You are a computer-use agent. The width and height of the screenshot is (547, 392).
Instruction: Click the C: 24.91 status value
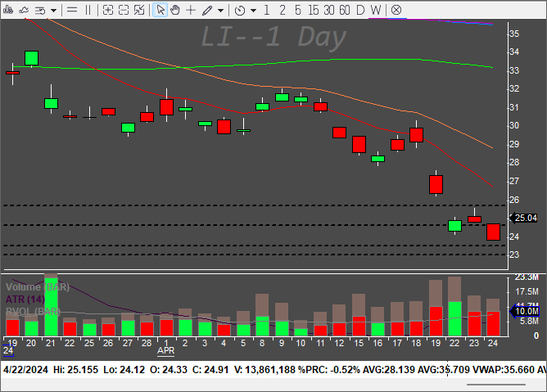click(210, 370)
